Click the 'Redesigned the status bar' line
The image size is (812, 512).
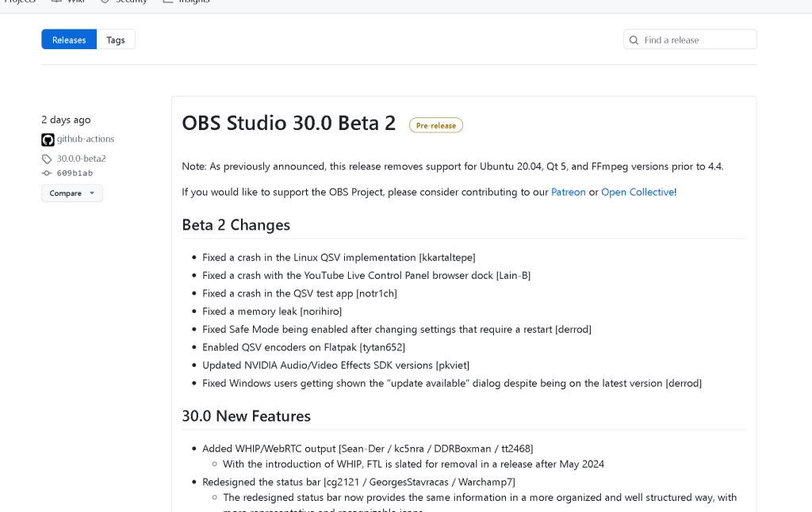pos(358,482)
